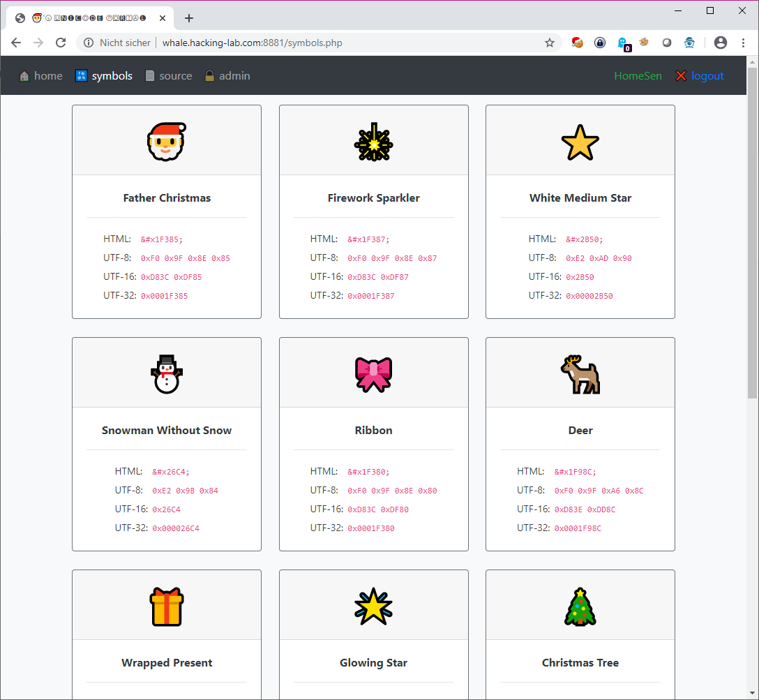Screen dimensions: 759x700
Task: Click the White Medium Star title
Action: pos(580,198)
